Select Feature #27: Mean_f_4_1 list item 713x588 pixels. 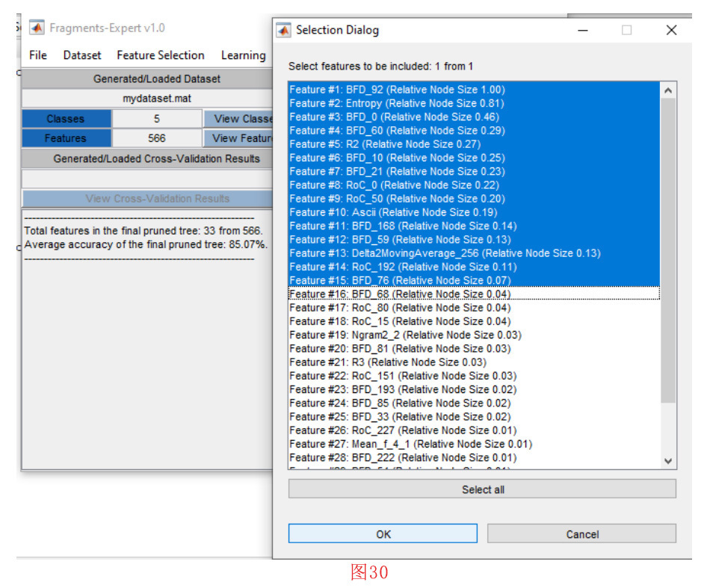tap(410, 444)
